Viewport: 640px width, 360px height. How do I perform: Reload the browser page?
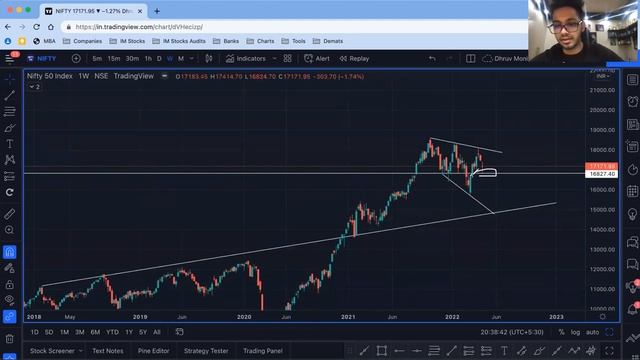(37, 27)
